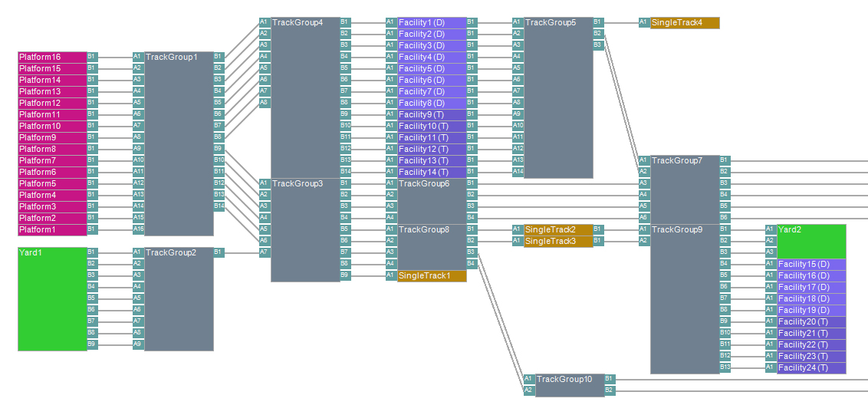Click the Facility8 (D) node
The height and width of the screenshot is (415, 868).
coord(432,103)
